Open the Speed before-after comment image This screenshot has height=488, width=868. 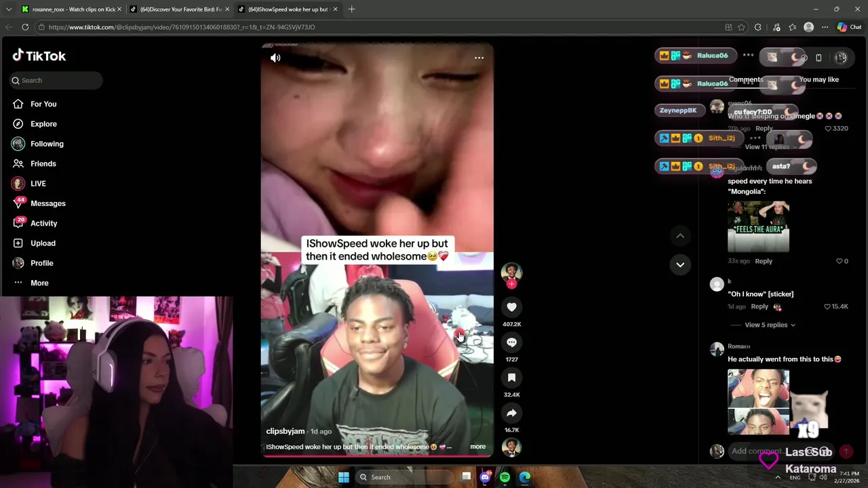click(x=758, y=401)
